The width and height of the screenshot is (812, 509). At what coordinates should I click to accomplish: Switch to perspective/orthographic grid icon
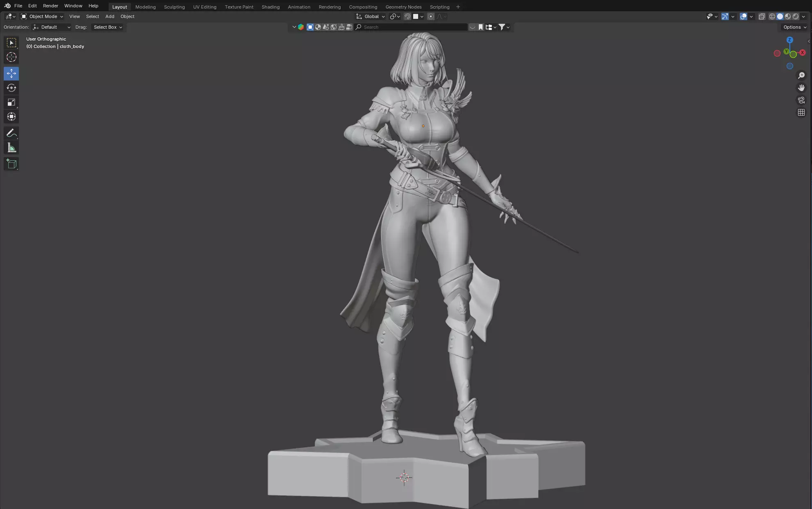[x=801, y=112]
